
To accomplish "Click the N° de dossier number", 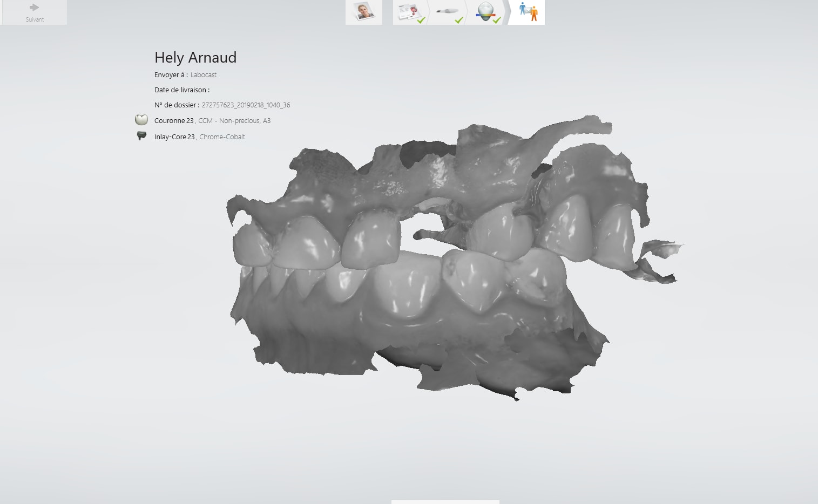I will point(246,105).
